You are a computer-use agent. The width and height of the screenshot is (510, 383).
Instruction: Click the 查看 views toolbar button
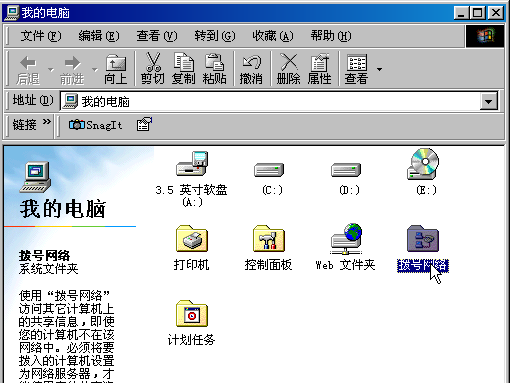click(x=356, y=69)
